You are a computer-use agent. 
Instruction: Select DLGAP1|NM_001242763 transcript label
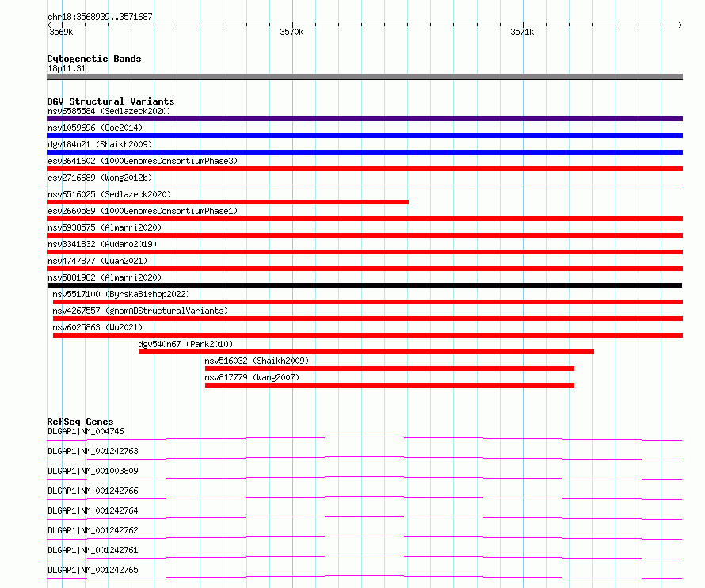(x=93, y=451)
